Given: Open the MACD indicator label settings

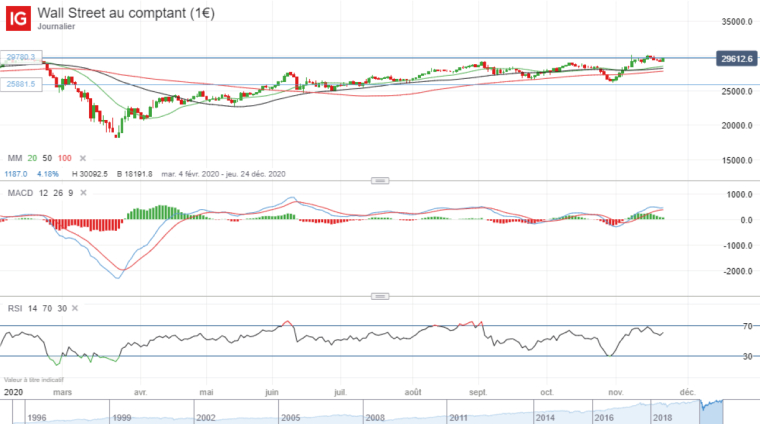Looking at the screenshot, I should point(20,193).
